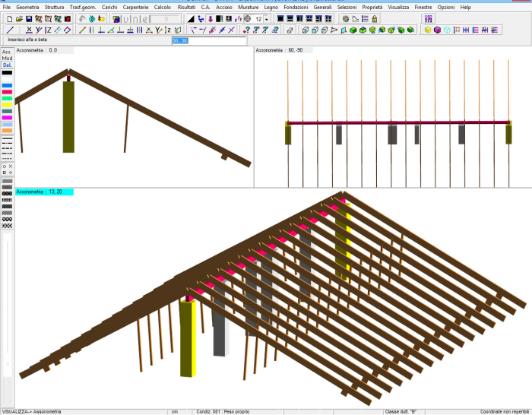Open the Visualizza menu
Screen dimensions: 532x415
397,7
